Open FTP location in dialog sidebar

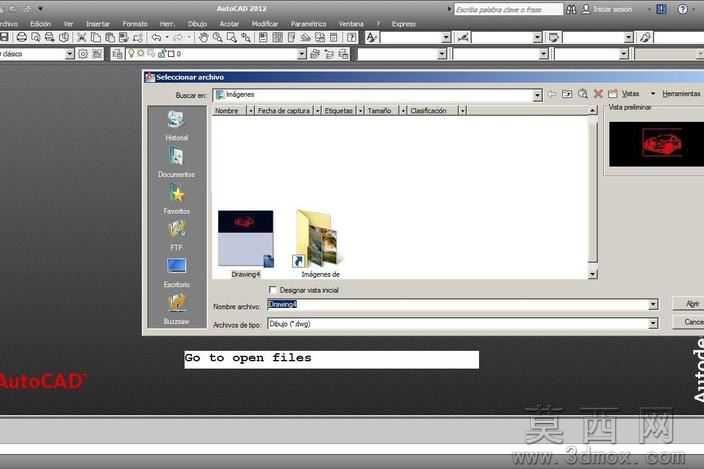coord(176,236)
